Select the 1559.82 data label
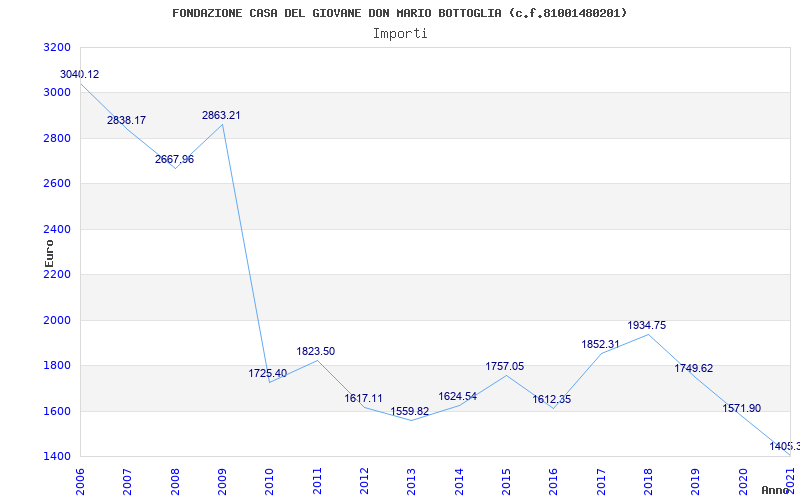Image resolution: width=800 pixels, height=500 pixels. pos(410,411)
